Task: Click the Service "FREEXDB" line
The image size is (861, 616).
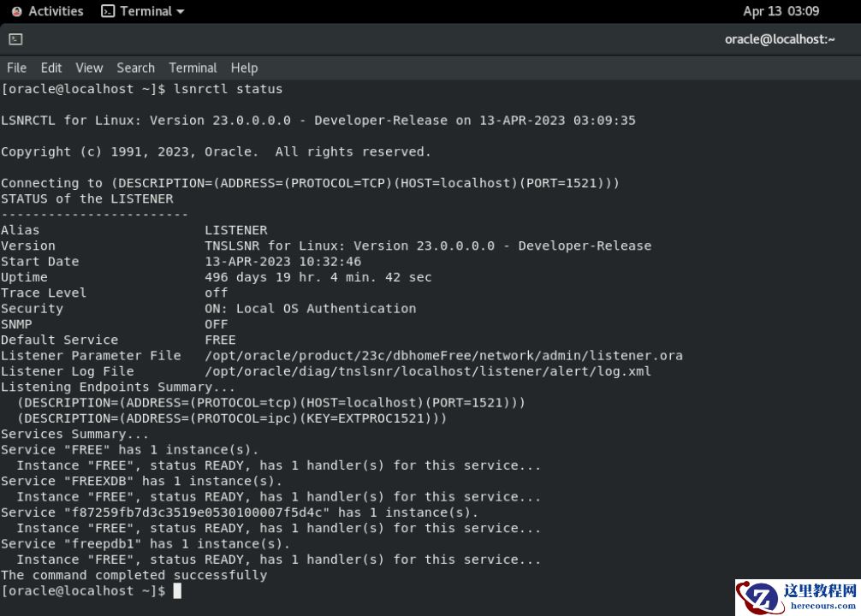Action: click(x=142, y=481)
